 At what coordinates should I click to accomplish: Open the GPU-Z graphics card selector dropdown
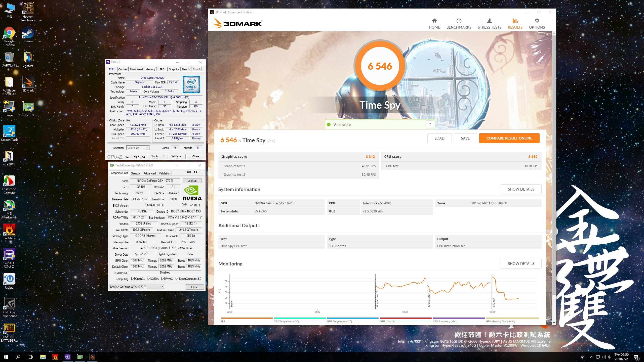point(137,287)
